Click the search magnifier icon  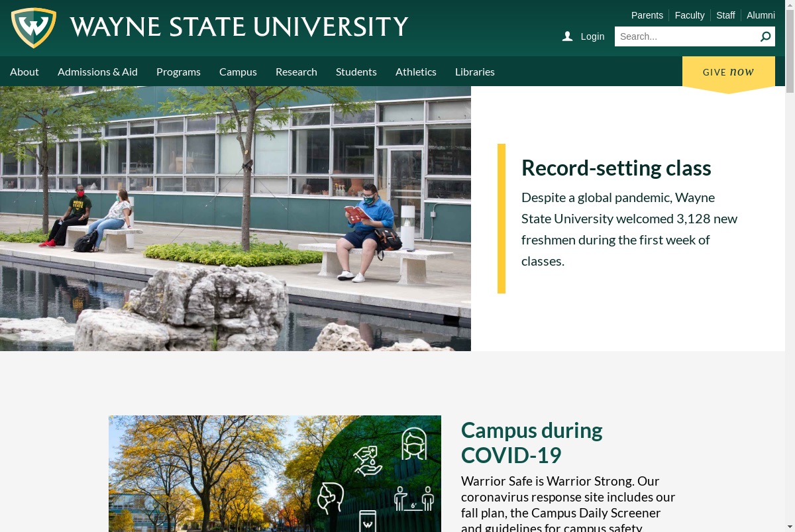[x=765, y=36]
